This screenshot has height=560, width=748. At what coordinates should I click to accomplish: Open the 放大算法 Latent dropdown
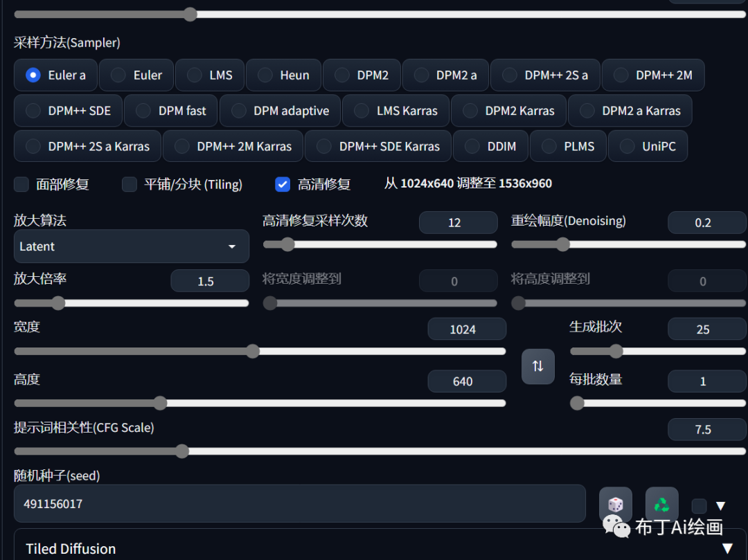point(131,246)
